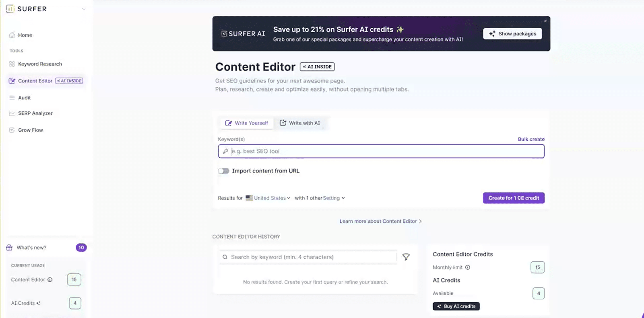Select Content Editor in sidebar

click(x=35, y=81)
